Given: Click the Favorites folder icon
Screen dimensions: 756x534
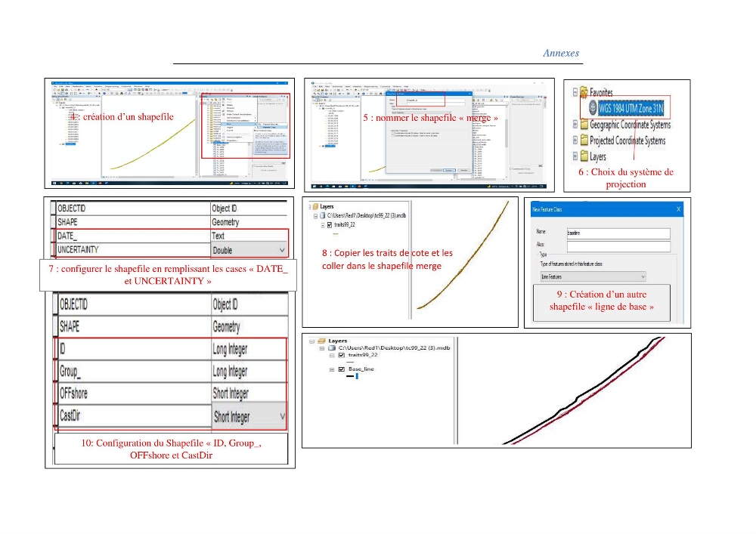Looking at the screenshot, I should pyautogui.click(x=584, y=92).
